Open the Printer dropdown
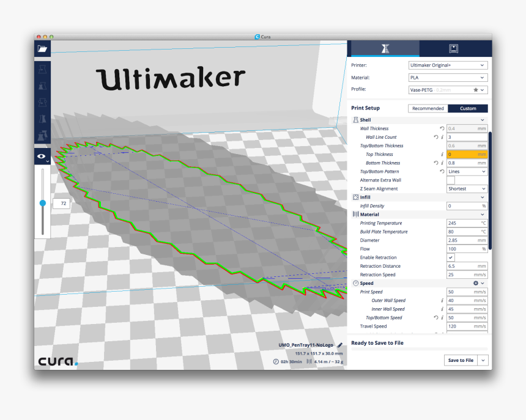This screenshot has height=420, width=526. point(447,65)
